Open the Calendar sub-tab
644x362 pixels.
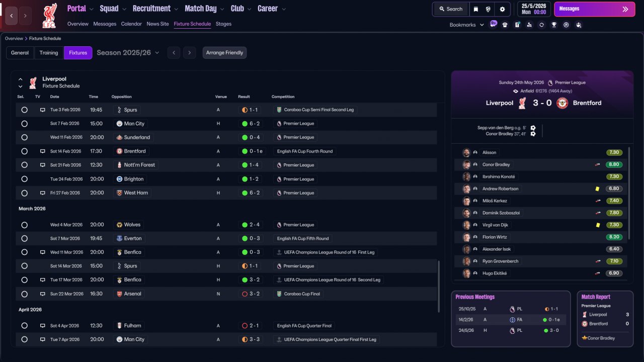click(131, 24)
